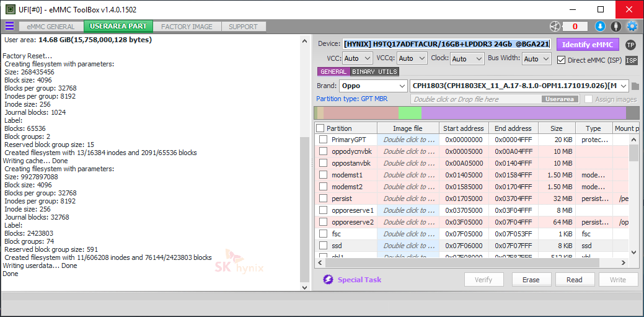Click the log panel vertical scrollbar thumb
This screenshot has height=317, width=644.
304,209
